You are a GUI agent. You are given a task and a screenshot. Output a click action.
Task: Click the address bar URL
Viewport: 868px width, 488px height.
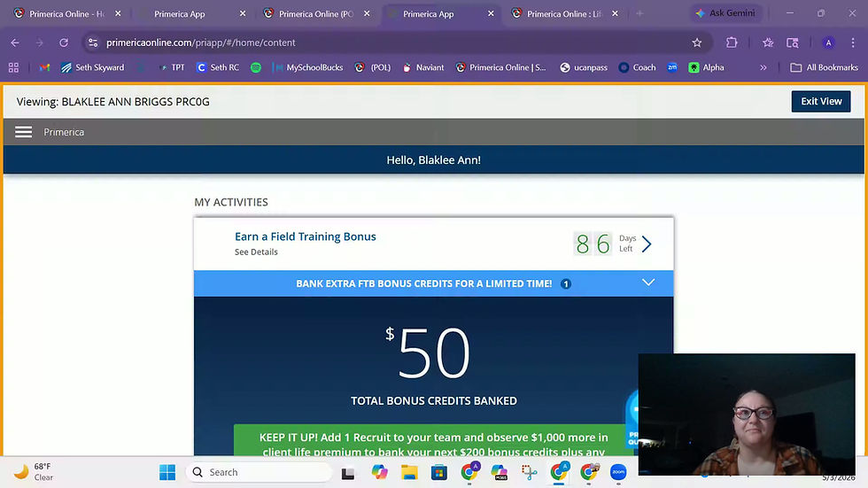(x=201, y=43)
